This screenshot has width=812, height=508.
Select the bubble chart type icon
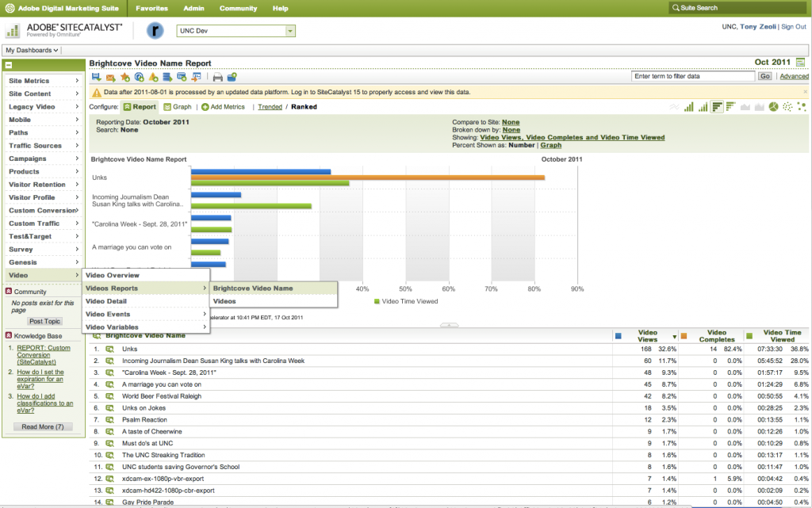pos(802,106)
